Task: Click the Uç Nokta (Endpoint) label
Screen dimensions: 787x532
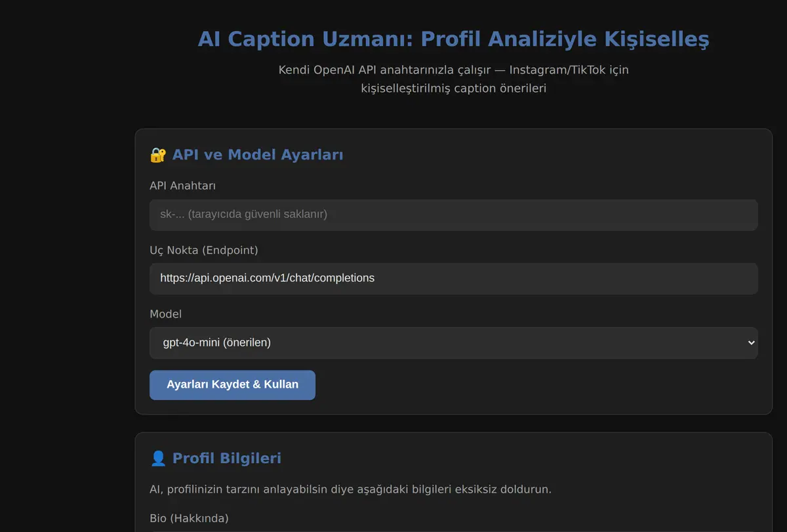Action: (x=204, y=250)
